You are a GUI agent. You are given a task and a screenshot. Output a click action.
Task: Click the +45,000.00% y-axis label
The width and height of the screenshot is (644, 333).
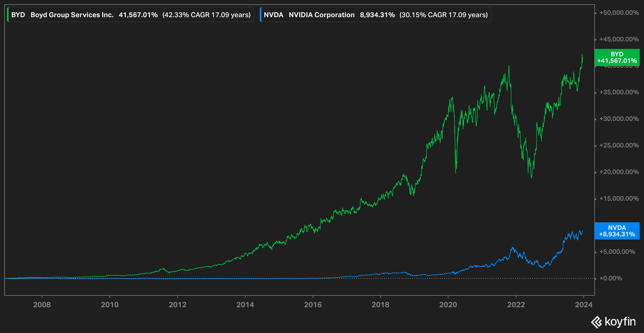(619, 39)
